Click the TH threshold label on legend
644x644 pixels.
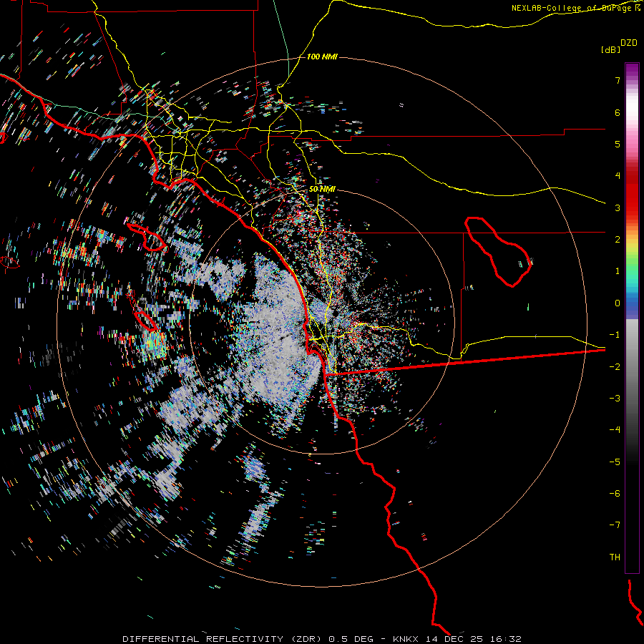(615, 557)
